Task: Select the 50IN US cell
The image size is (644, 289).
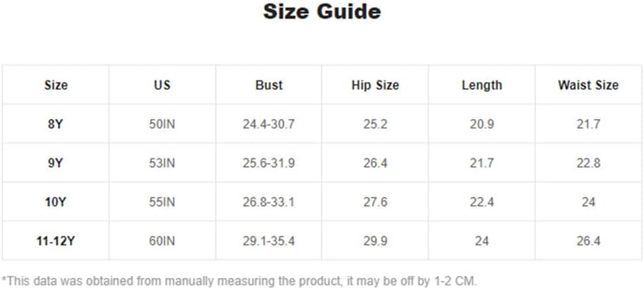Action: point(162,124)
